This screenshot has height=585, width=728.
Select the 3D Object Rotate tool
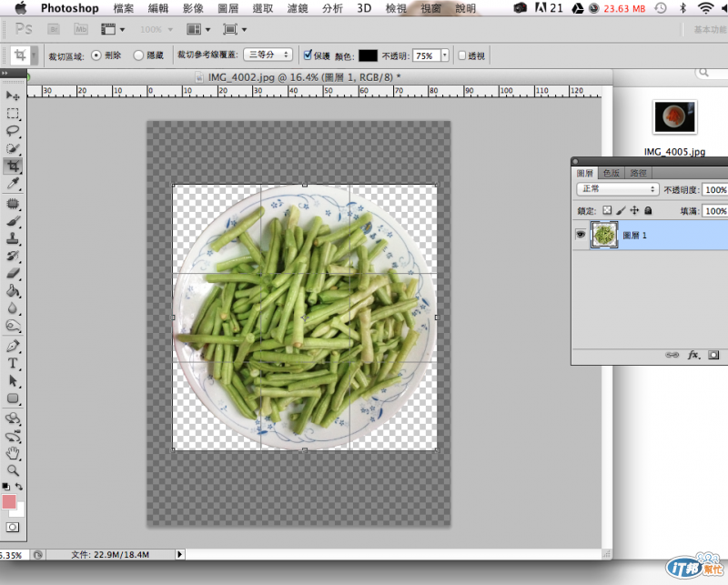coord(13,419)
